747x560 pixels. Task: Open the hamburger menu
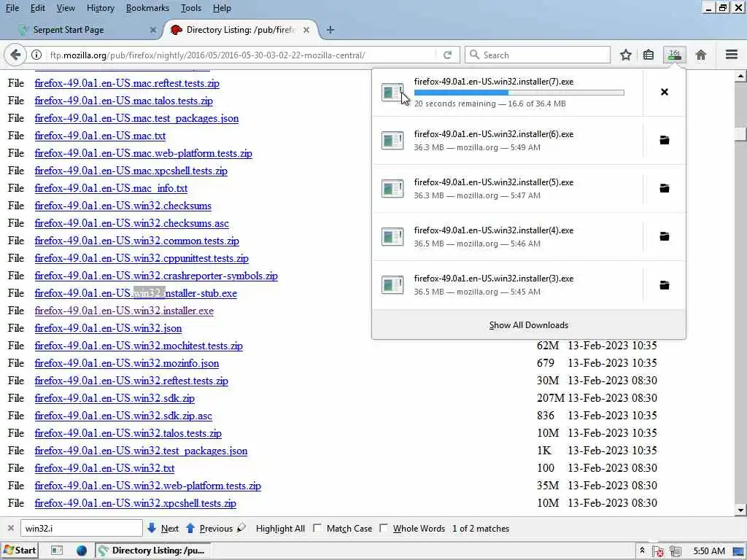pyautogui.click(x=732, y=55)
